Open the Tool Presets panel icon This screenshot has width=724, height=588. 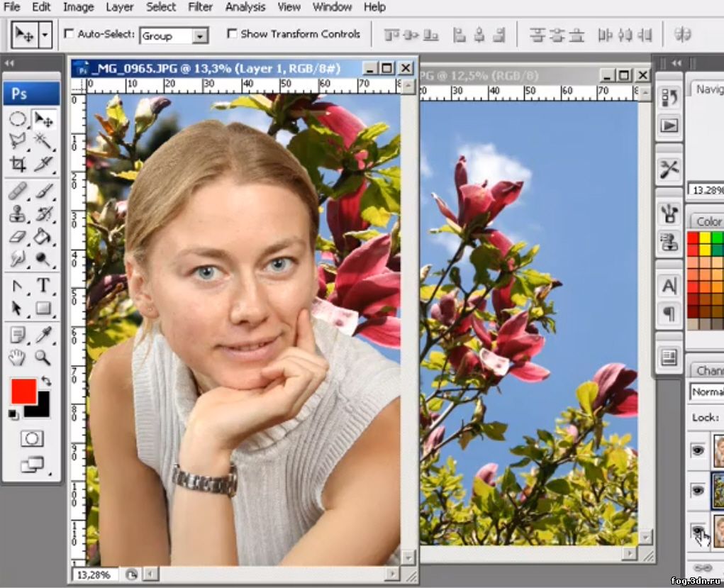[x=669, y=169]
